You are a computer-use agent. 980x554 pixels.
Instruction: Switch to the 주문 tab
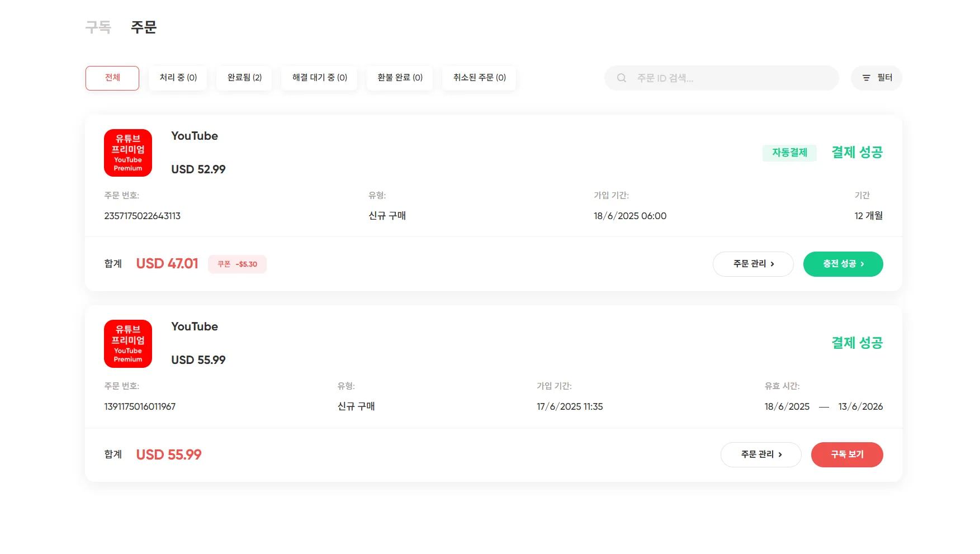point(144,27)
